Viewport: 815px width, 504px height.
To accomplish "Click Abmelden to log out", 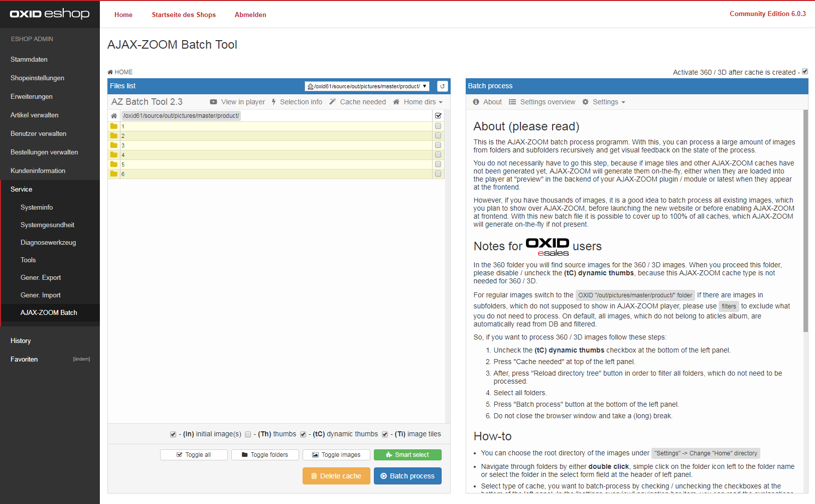I will point(250,15).
